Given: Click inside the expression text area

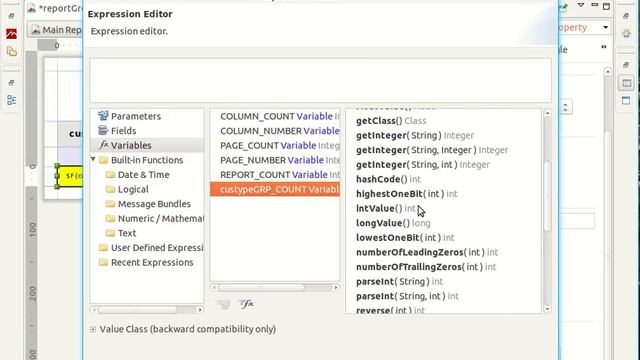Looking at the screenshot, I should 320,80.
